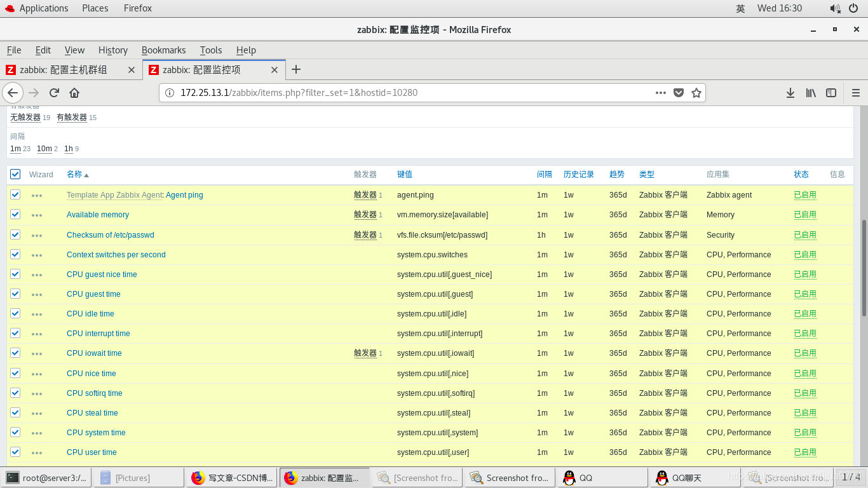Open the QQ taskbar entry

[x=602, y=478]
